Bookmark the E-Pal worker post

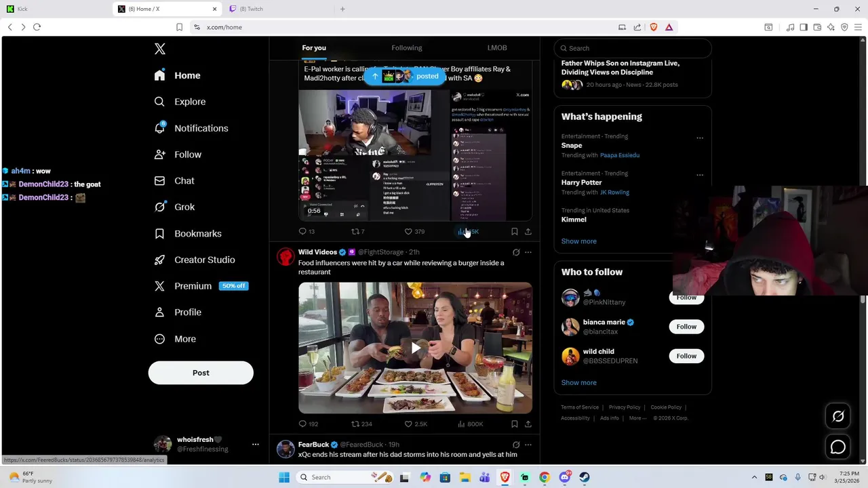pyautogui.click(x=515, y=232)
